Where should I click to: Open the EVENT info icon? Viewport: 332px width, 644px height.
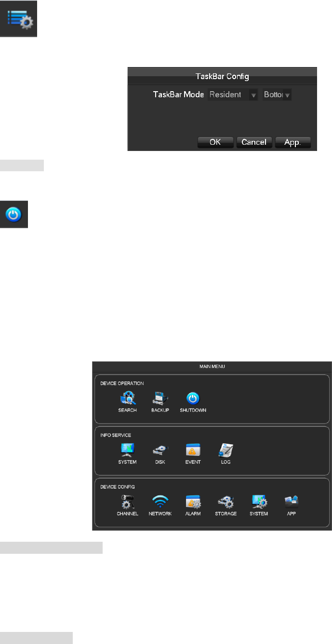[193, 454]
